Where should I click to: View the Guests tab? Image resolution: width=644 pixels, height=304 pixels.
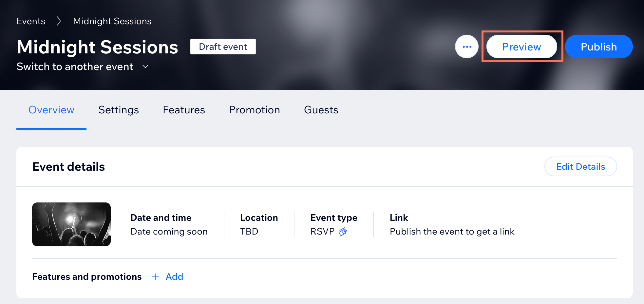point(321,110)
